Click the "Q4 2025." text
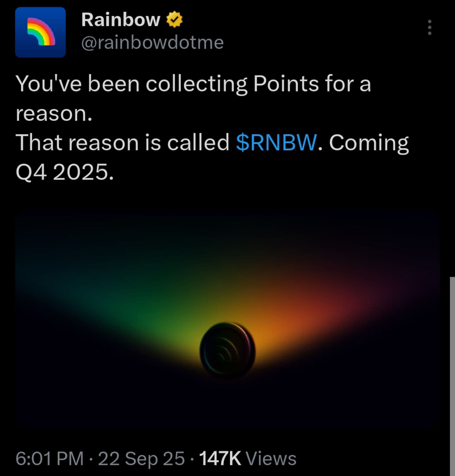455x476 pixels. (x=65, y=172)
